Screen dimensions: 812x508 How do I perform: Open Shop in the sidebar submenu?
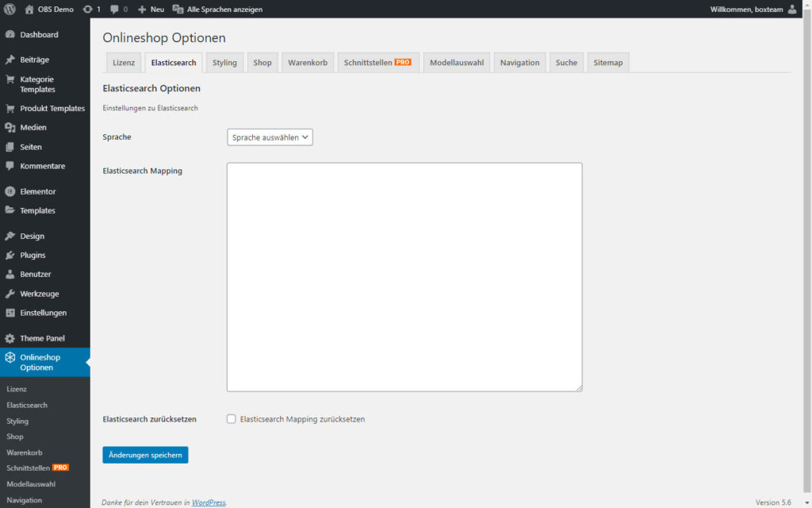pos(15,437)
